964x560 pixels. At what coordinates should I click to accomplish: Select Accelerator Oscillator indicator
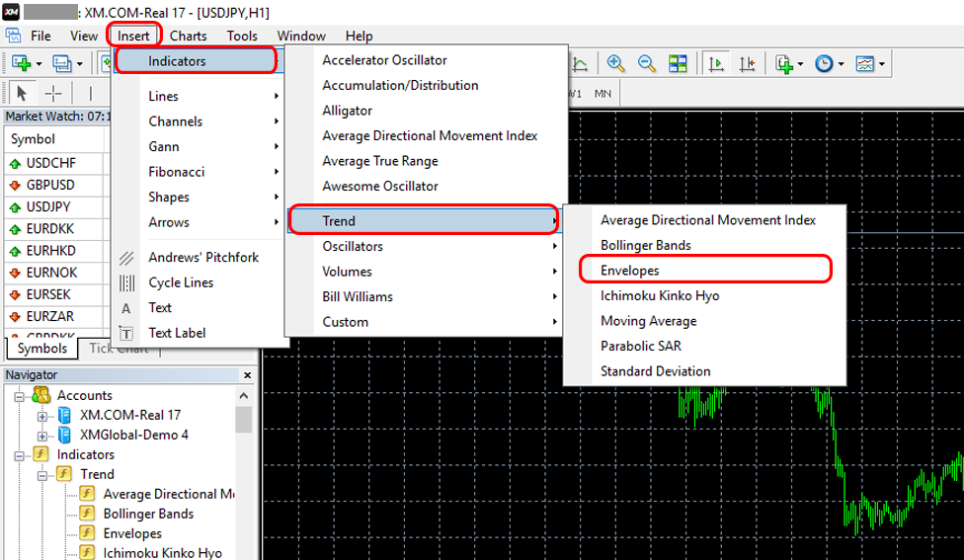tap(426, 59)
